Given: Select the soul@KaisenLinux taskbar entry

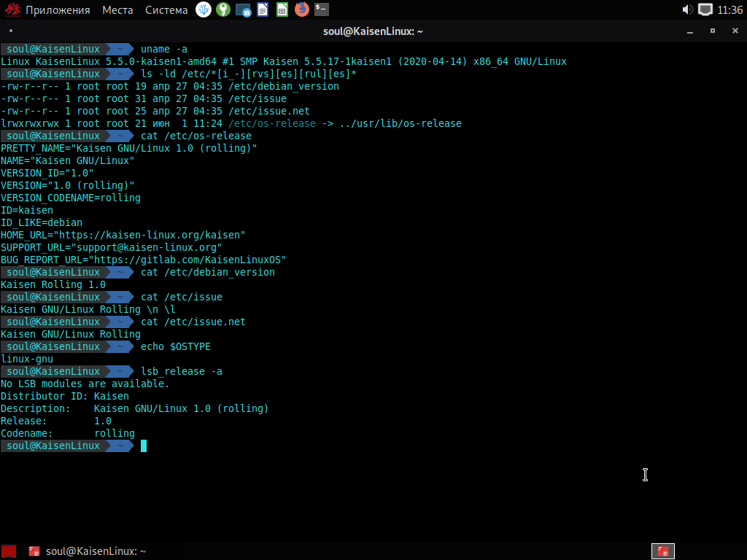Looking at the screenshot, I should point(88,551).
